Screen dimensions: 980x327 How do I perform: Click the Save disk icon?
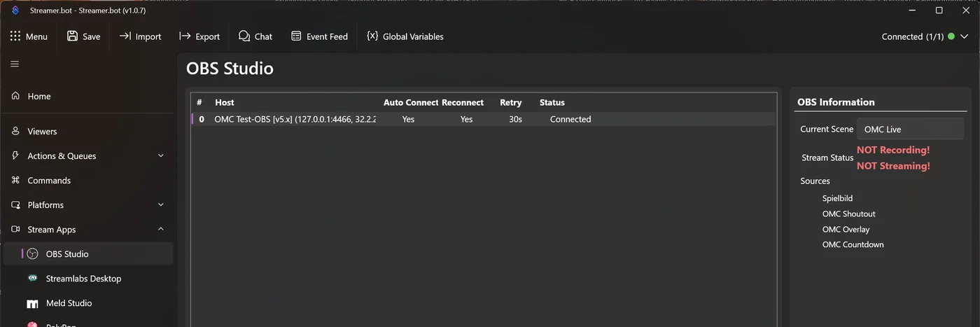[x=72, y=36]
